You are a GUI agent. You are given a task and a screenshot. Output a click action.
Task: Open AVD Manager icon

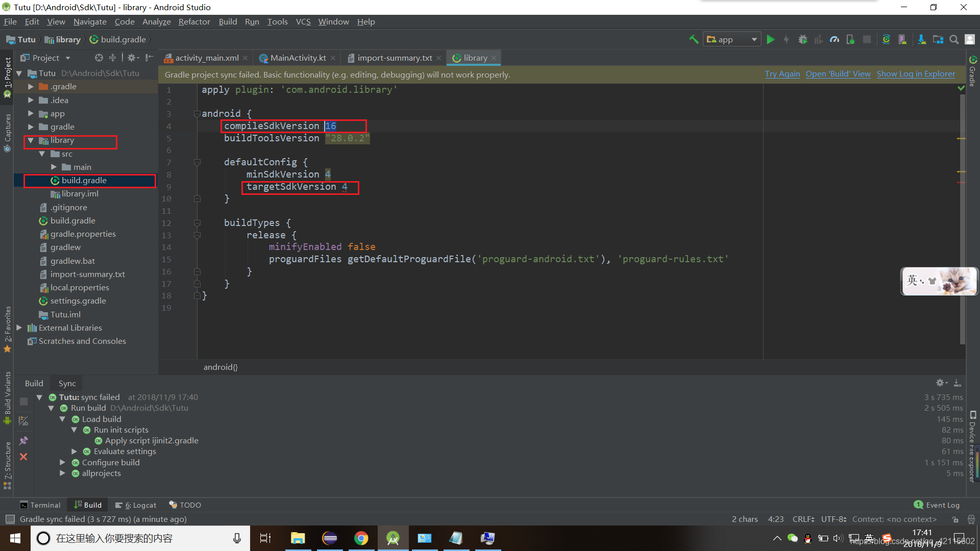click(902, 39)
